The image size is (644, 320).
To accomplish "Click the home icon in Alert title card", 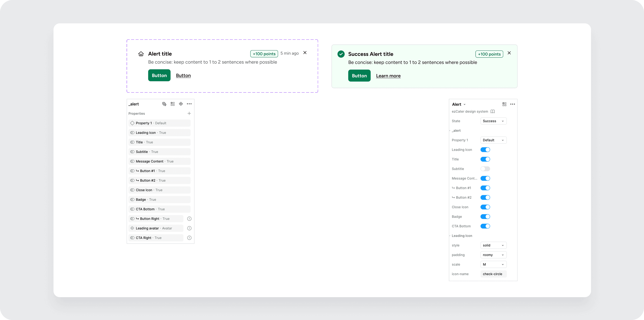I will [141, 54].
